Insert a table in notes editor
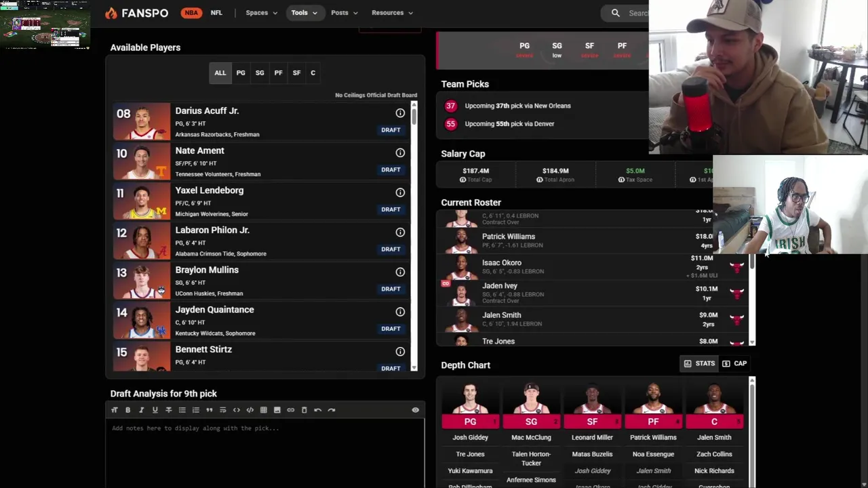The width and height of the screenshot is (868, 488). pos(263,410)
